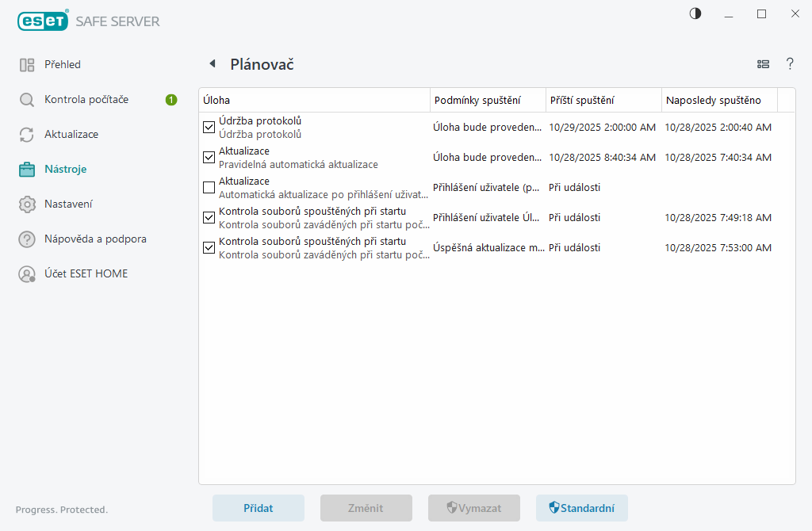Sort by the Úloha column header
Viewport: 812px width, 531px height.
(x=313, y=100)
